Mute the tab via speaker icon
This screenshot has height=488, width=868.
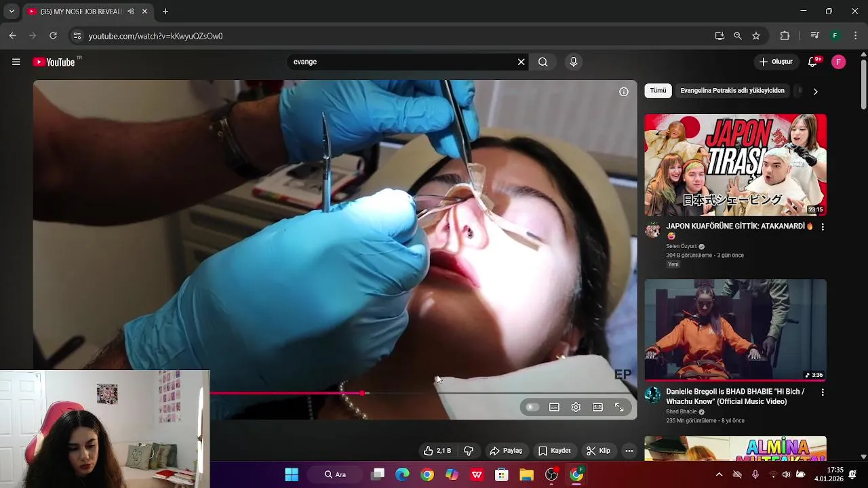tap(131, 12)
